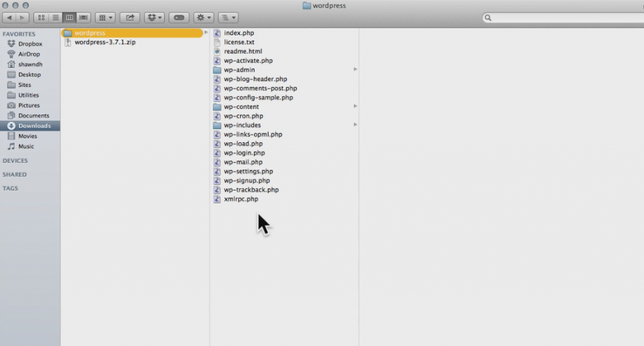This screenshot has height=346, width=644.
Task: Select Movies in the sidebar
Action: click(x=30, y=136)
